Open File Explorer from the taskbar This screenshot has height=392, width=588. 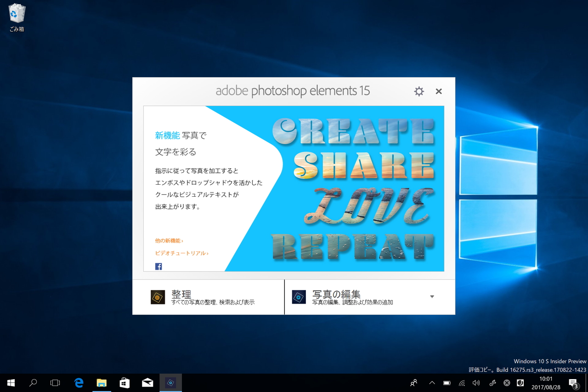[x=102, y=383]
